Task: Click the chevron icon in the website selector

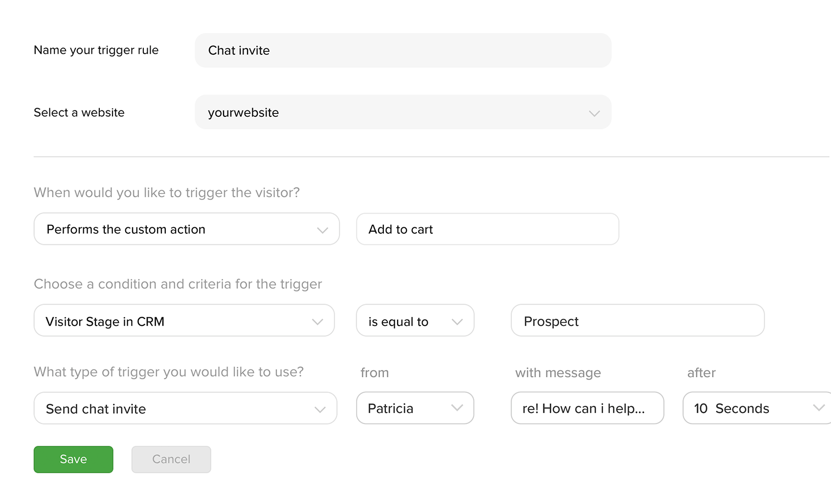Action: coord(594,113)
